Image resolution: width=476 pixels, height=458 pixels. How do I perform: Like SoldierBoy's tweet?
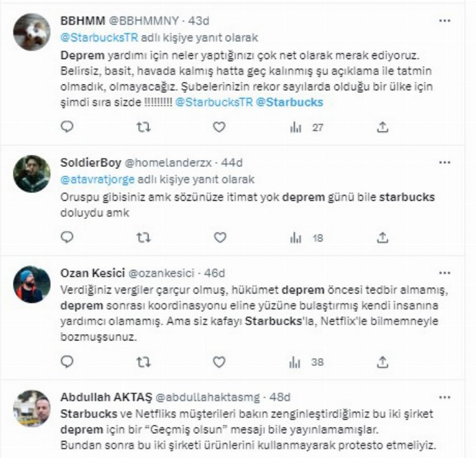pos(220,238)
